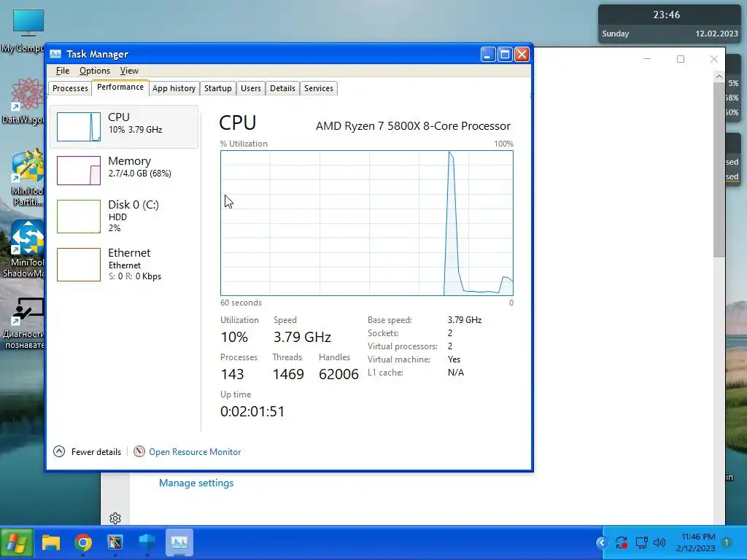Collapse with the Fewer details chevron icon

[x=59, y=451]
